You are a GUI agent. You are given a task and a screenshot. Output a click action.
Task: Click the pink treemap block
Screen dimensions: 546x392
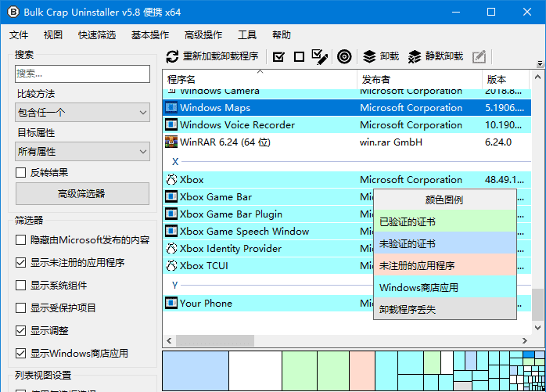point(362,371)
